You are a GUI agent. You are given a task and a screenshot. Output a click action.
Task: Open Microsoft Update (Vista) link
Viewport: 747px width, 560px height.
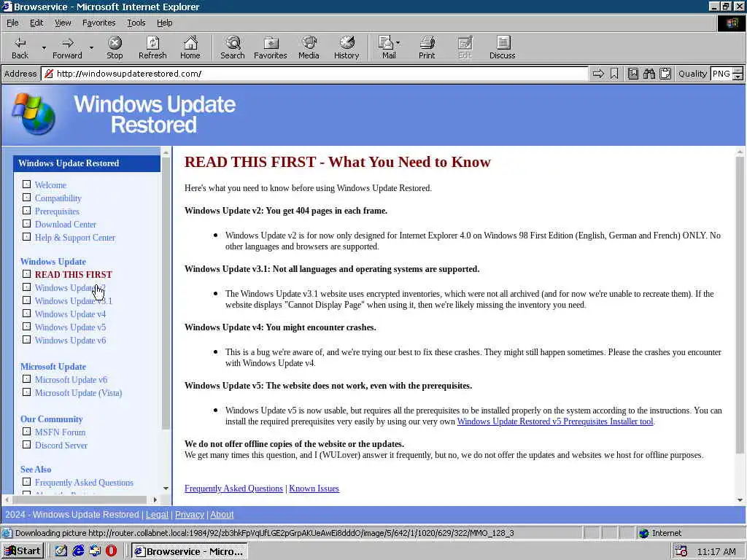[x=78, y=393]
